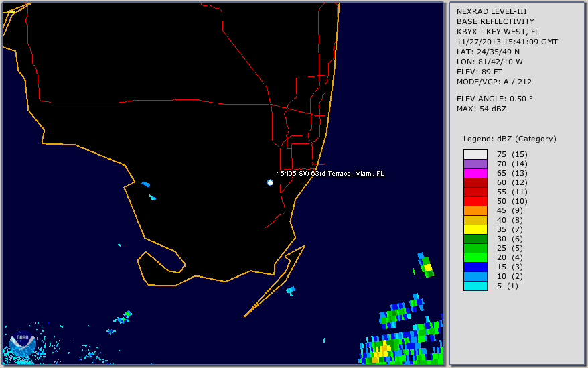588x368 pixels.
Task: Click the ELEV: 89 FT text
Action: click(480, 72)
